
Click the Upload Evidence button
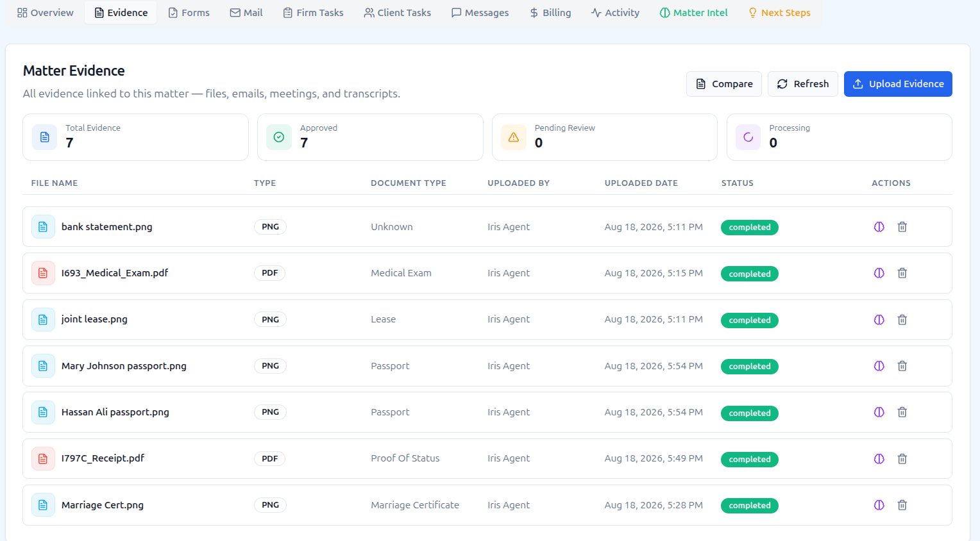[x=898, y=84]
